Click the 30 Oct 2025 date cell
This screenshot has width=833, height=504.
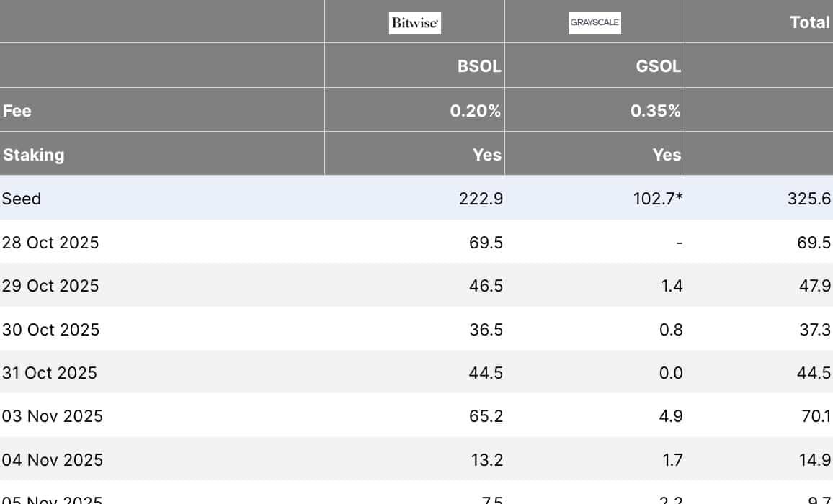pyautogui.click(x=50, y=330)
